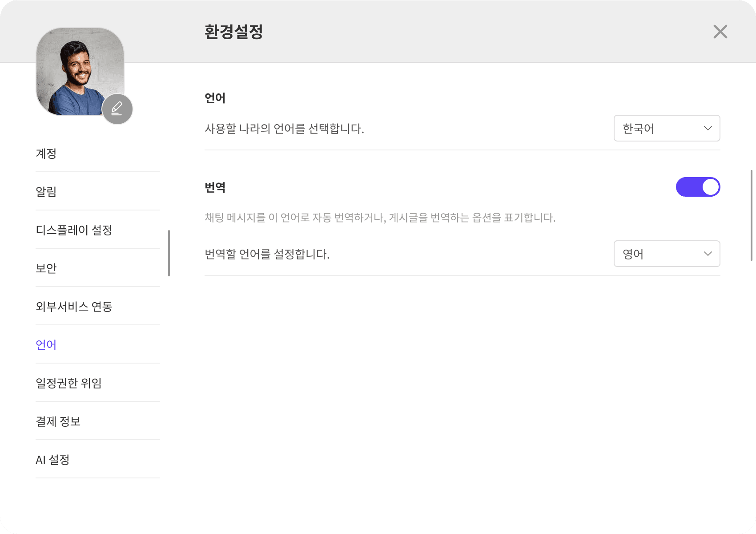
Task: Click the 언어 section heading
Action: (215, 98)
